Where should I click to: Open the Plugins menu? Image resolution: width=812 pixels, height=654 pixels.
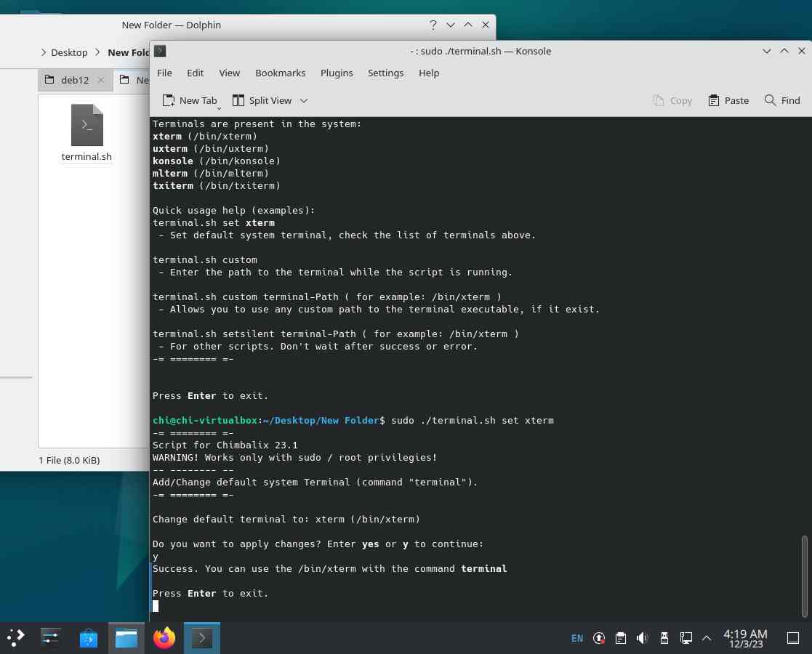click(336, 73)
